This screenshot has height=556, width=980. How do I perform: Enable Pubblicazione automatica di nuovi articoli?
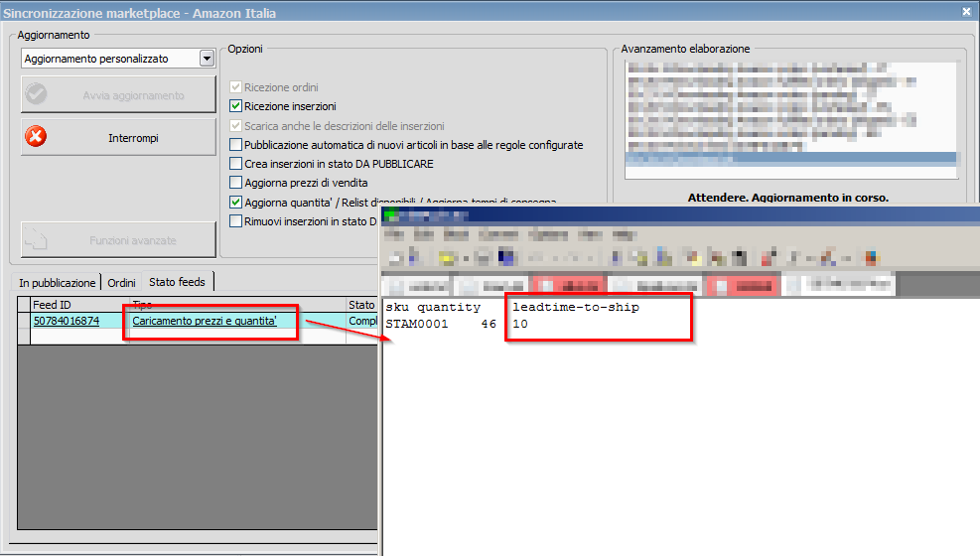pyautogui.click(x=235, y=145)
